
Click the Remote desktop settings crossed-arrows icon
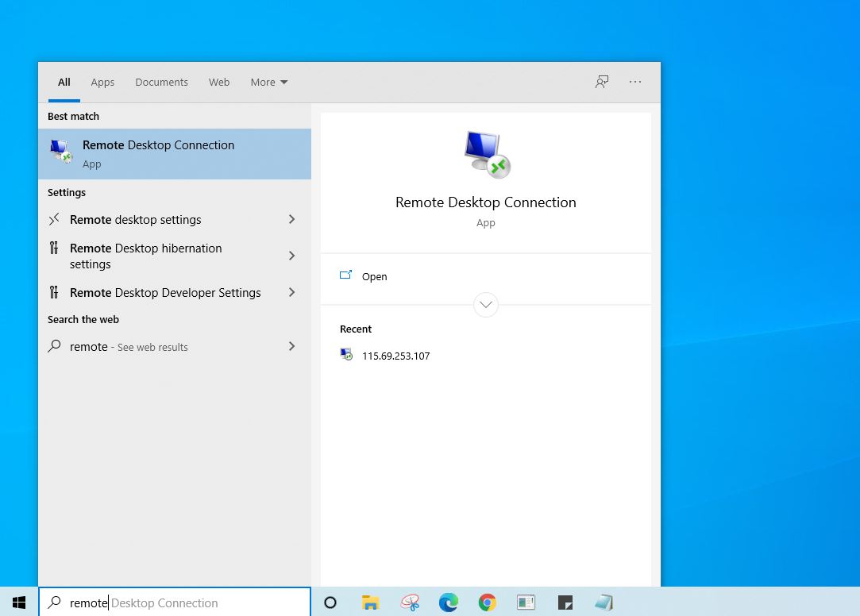coord(54,219)
